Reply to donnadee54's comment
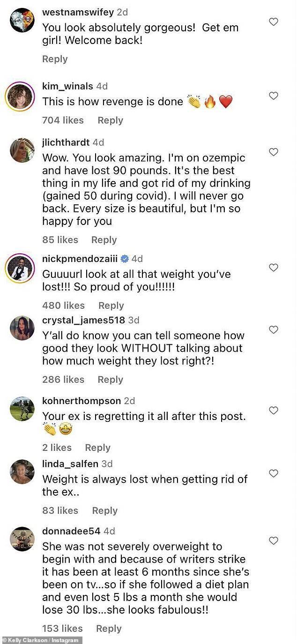This screenshot has width=297, height=644. 109,629
